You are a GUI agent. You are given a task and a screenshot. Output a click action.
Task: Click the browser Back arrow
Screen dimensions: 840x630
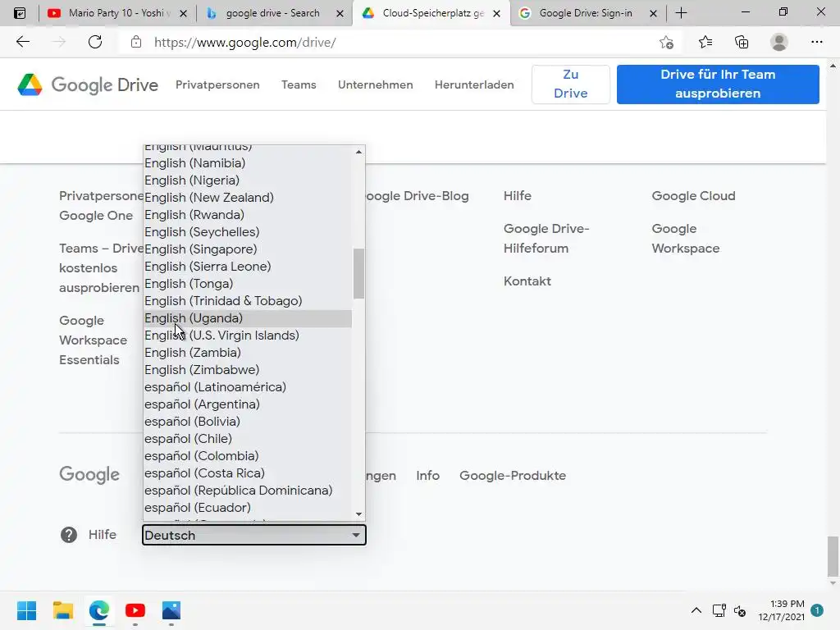[22, 42]
